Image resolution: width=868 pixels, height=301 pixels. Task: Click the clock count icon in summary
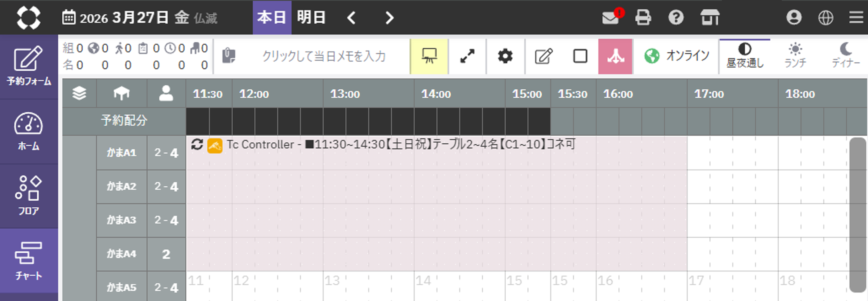[170, 49]
